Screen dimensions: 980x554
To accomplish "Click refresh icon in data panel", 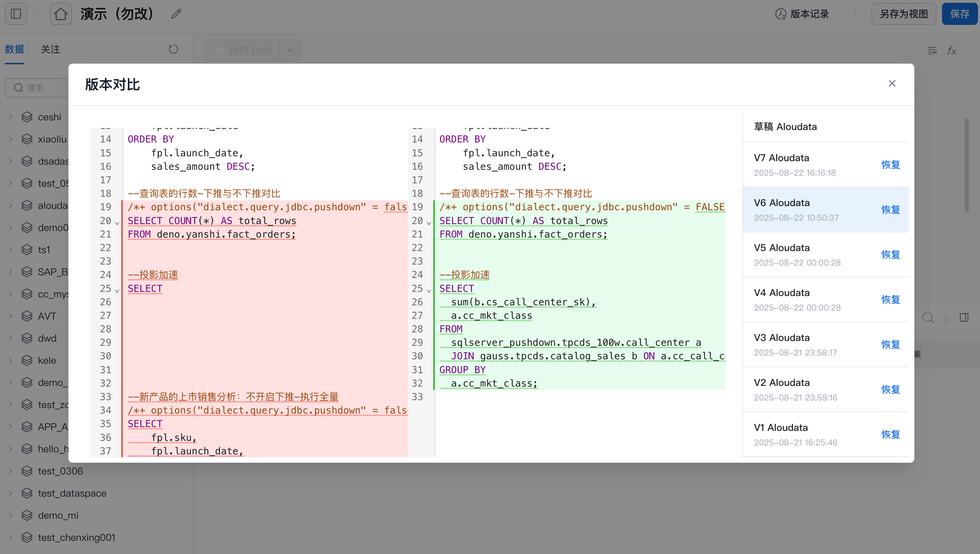I will (173, 49).
